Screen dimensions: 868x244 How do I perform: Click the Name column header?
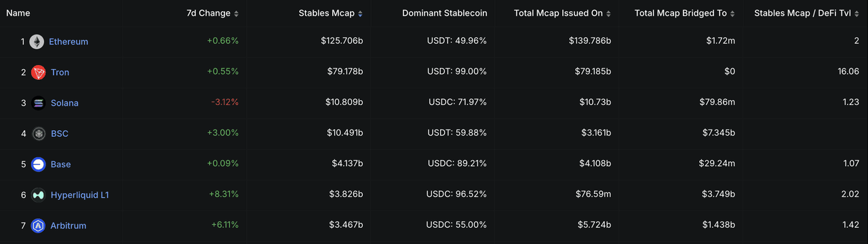click(18, 14)
